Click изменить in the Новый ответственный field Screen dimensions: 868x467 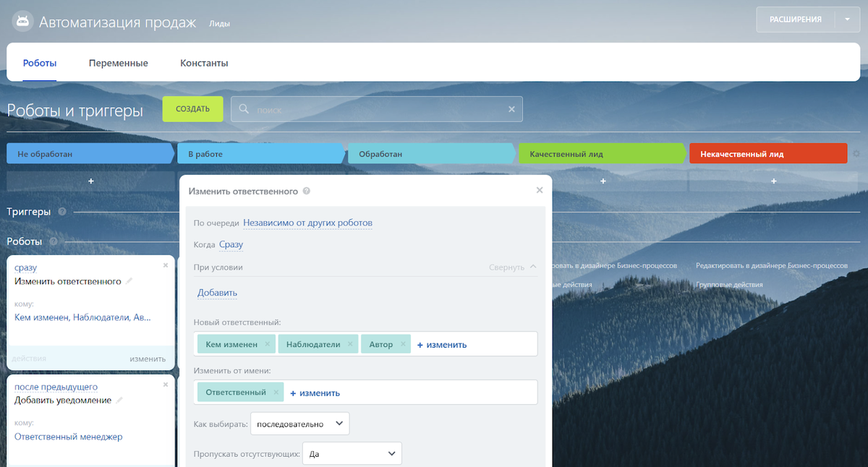coord(442,345)
